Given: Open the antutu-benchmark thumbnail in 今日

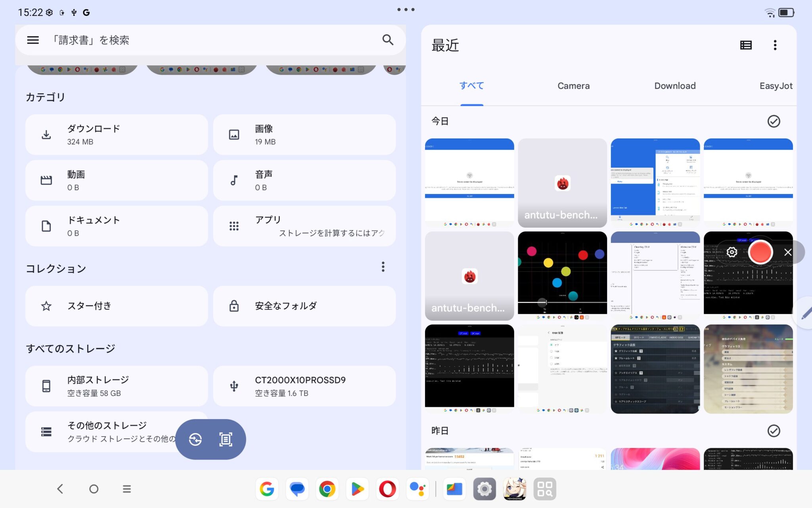Looking at the screenshot, I should 562,182.
